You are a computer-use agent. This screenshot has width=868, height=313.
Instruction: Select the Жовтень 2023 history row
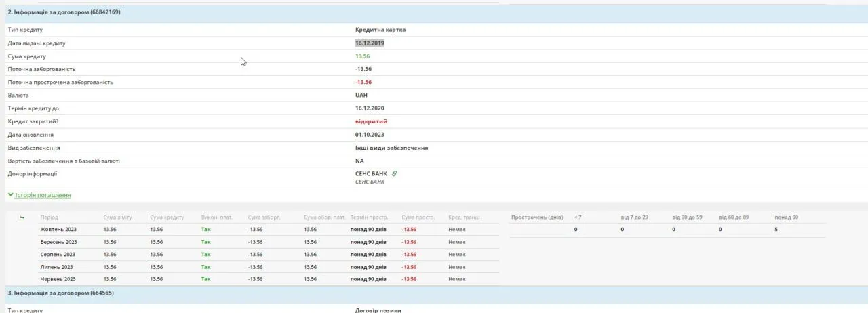pyautogui.click(x=58, y=230)
